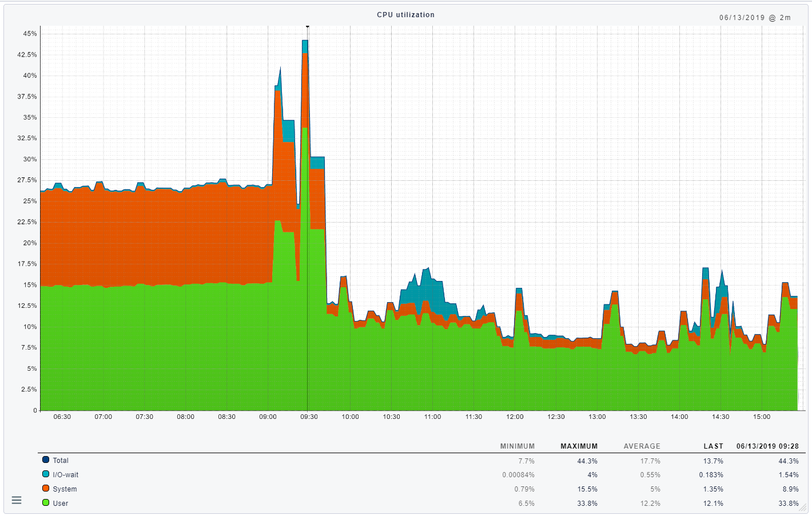The height and width of the screenshot is (519, 812).
Task: Click the I/O-wait cursor value 1.54%
Action: coord(789,476)
